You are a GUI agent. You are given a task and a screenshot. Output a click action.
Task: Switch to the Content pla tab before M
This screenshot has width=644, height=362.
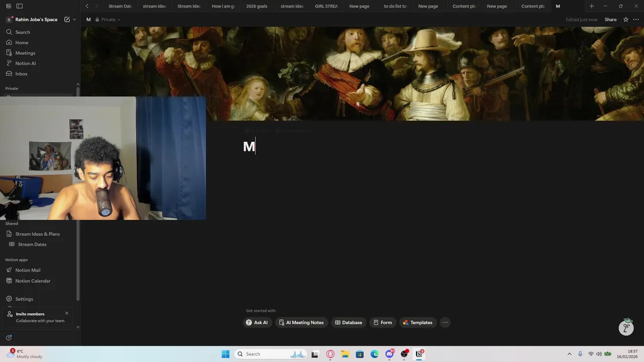pyautogui.click(x=533, y=6)
